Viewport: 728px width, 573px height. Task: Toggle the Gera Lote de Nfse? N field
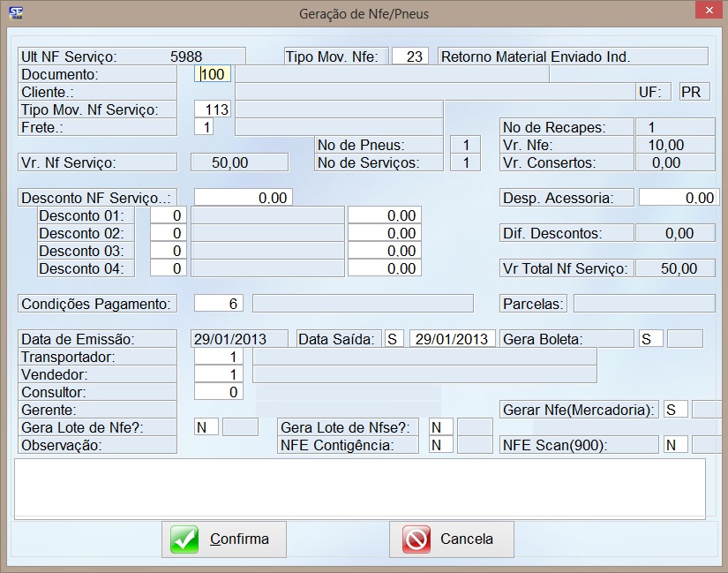click(x=440, y=427)
